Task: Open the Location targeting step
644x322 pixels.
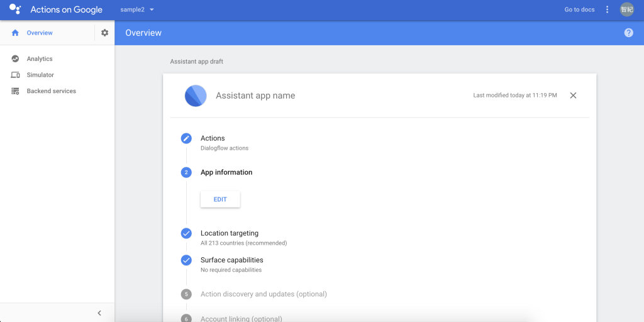Action: click(x=230, y=233)
